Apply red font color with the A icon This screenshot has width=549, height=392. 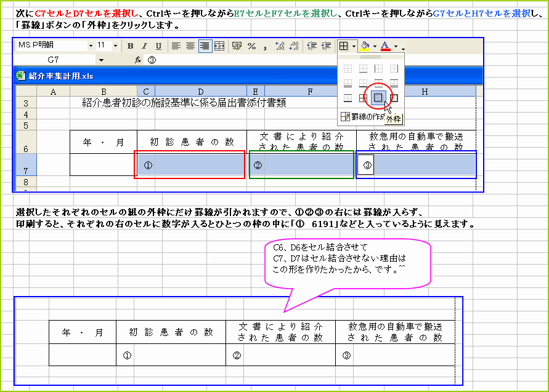tap(384, 46)
